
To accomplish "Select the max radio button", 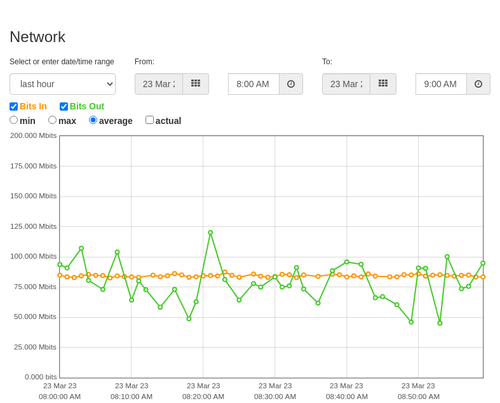I will tap(52, 120).
